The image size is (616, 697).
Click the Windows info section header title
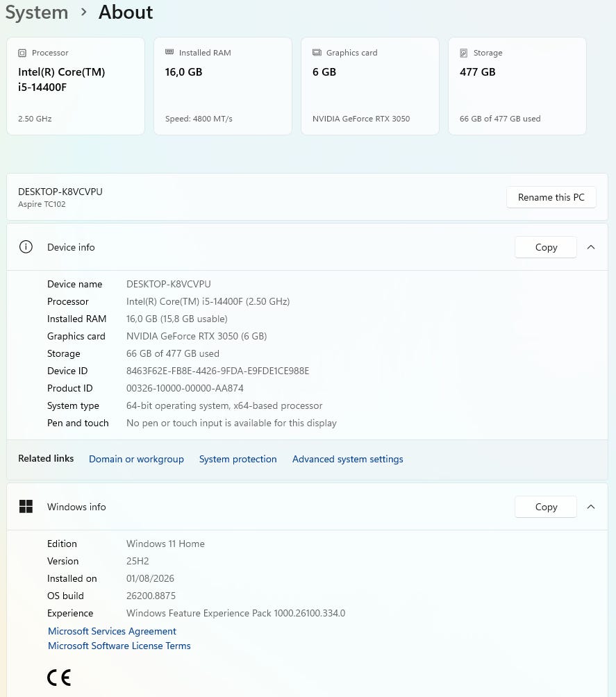[76, 507]
